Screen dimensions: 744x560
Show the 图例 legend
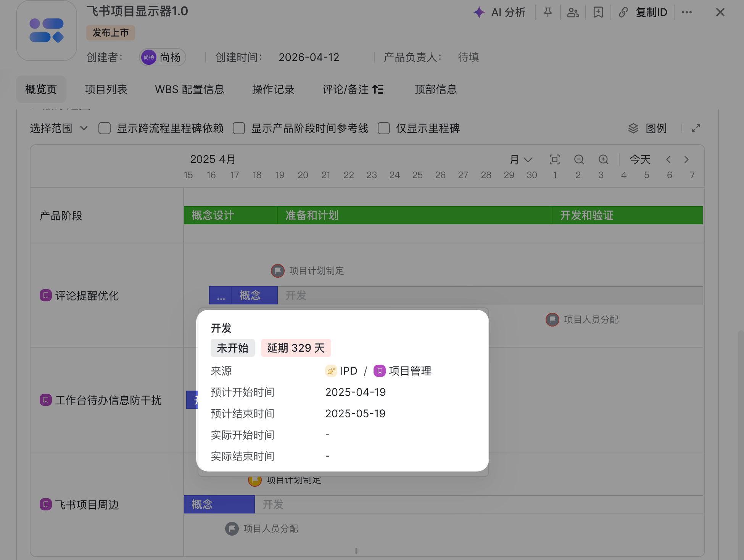pyautogui.click(x=647, y=128)
